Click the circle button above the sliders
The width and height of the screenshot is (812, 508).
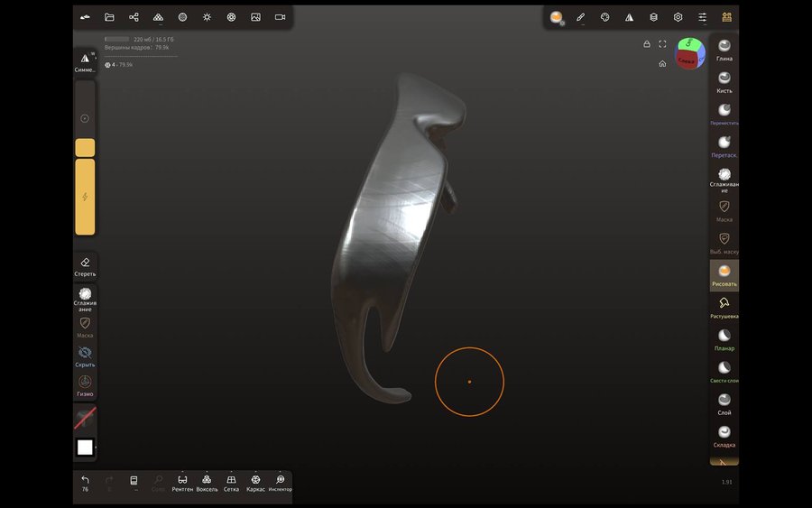pos(85,118)
